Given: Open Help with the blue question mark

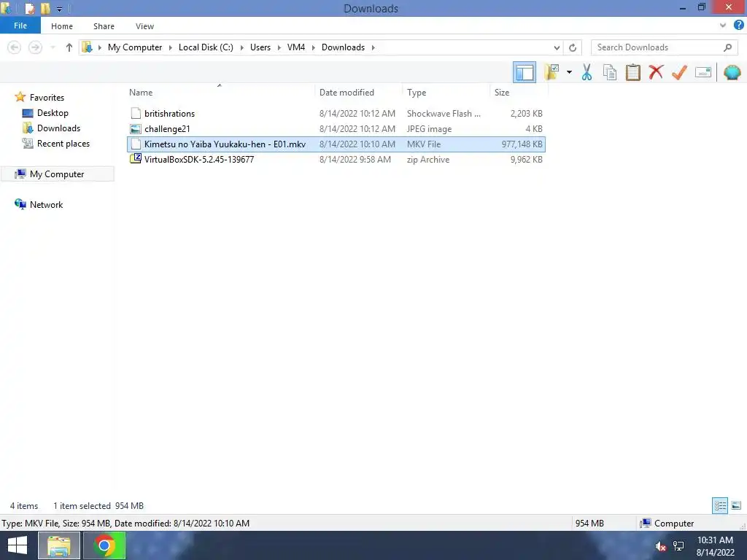Looking at the screenshot, I should 738,26.
